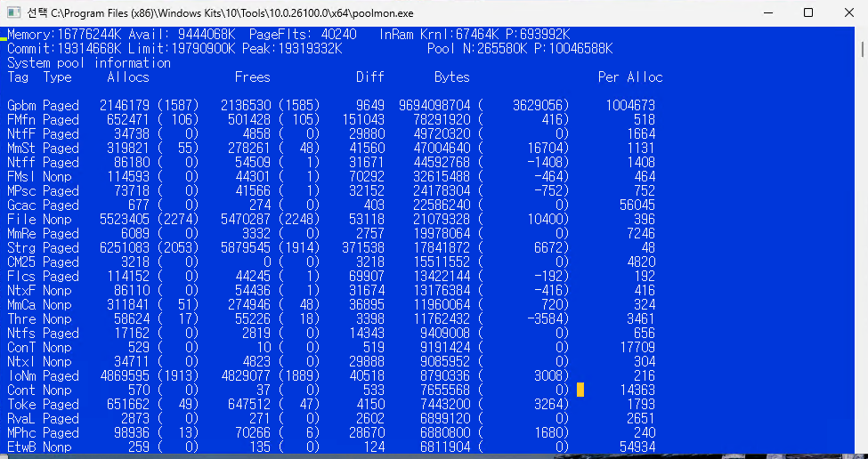This screenshot has height=459, width=868.
Task: Select the 'CM25' tag row
Action: point(331,262)
